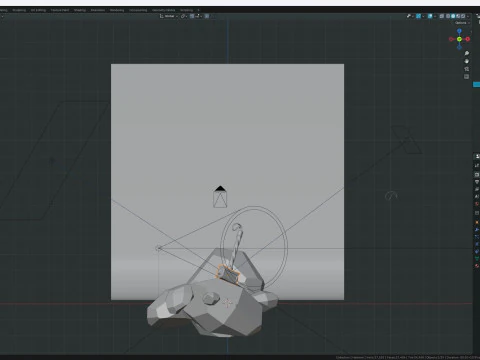
Task: Toggle perspective/orthographic view button
Action: 467,77
